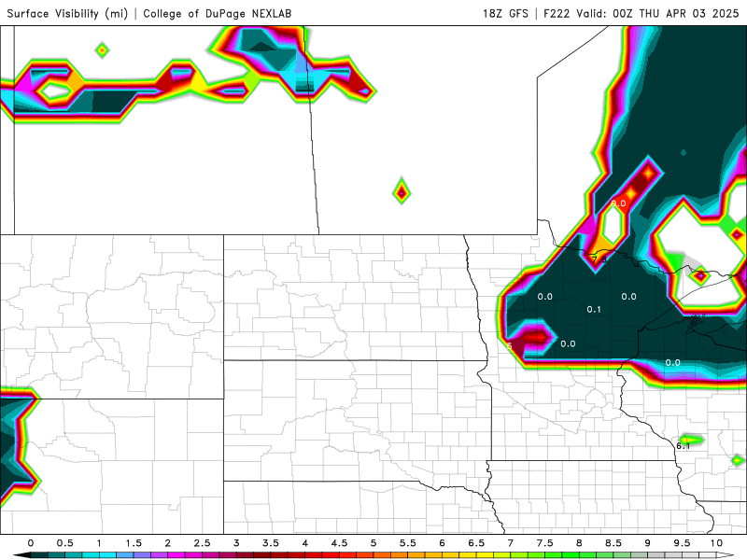Click the "6" label on the color scale
Viewport: 747px width, 560px height.
click(442, 543)
